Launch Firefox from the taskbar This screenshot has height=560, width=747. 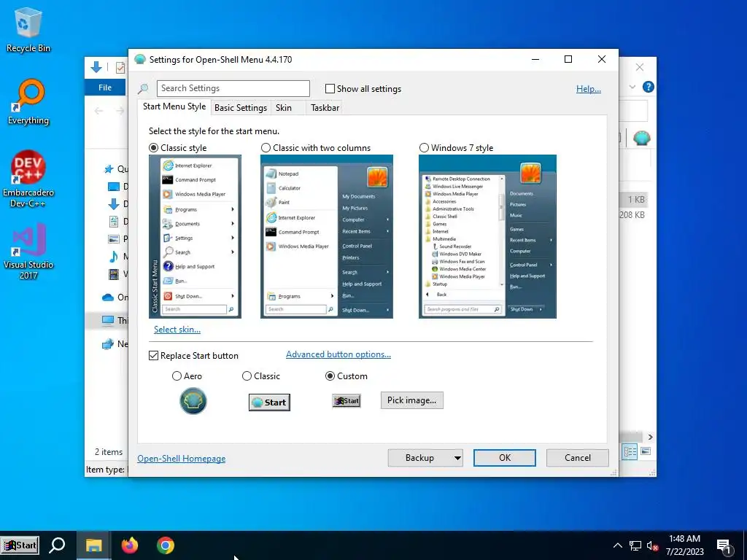130,545
